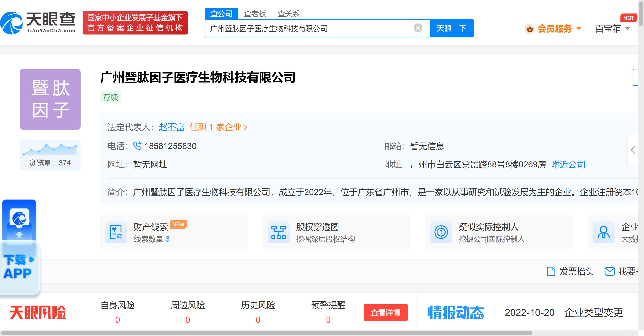Click the 情报动态 logo
Image resolution: width=644 pixels, height=336 pixels.
point(456,313)
